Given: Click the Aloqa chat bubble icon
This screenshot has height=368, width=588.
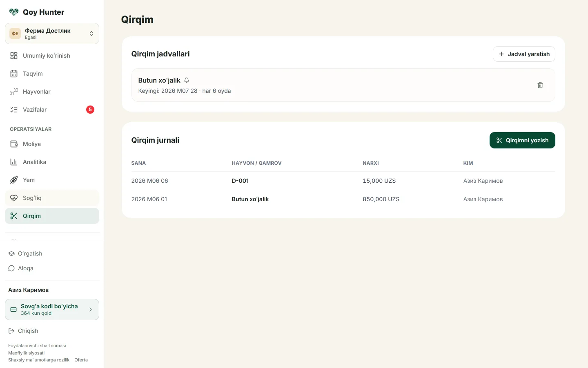Looking at the screenshot, I should [11, 268].
